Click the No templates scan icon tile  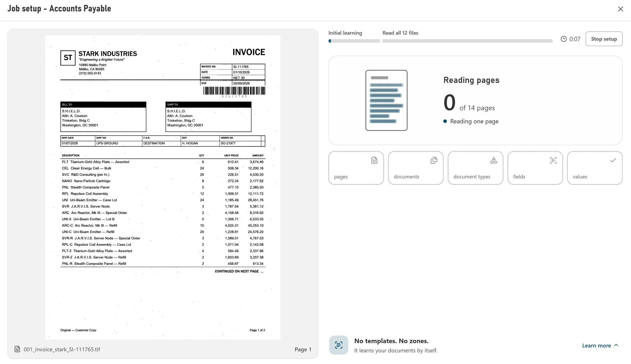tap(338, 345)
